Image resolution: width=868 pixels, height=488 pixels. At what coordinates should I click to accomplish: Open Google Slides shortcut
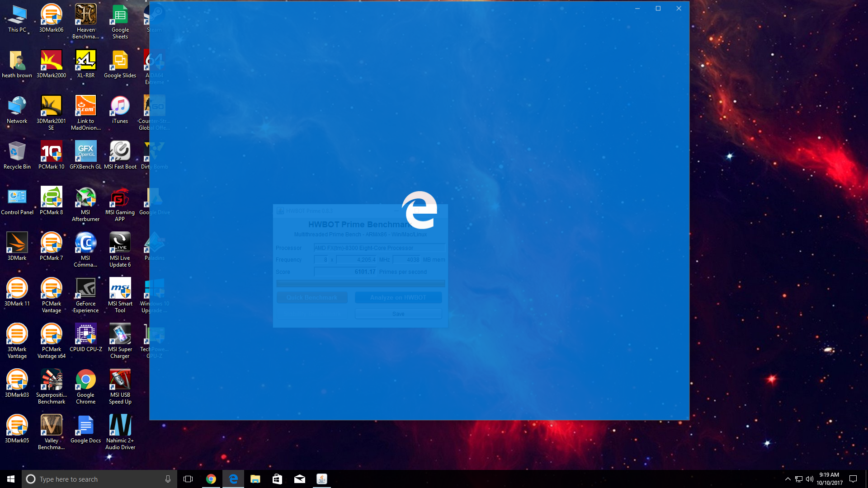[x=120, y=65]
